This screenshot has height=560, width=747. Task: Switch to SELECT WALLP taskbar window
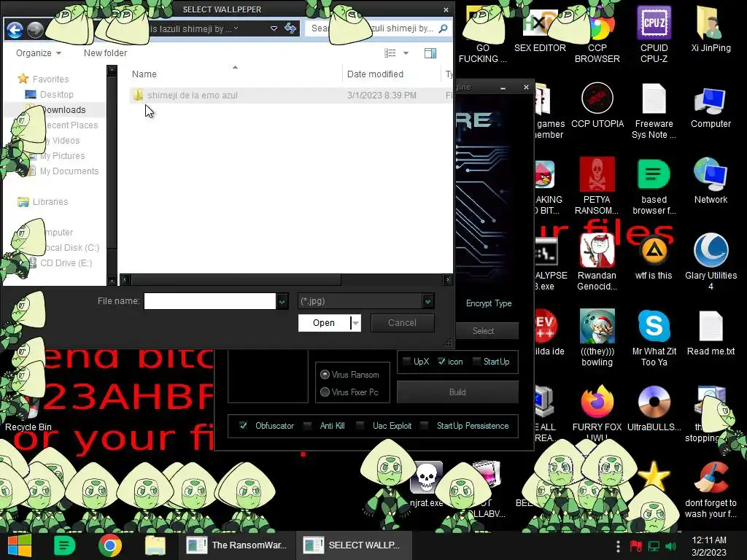pos(354,545)
